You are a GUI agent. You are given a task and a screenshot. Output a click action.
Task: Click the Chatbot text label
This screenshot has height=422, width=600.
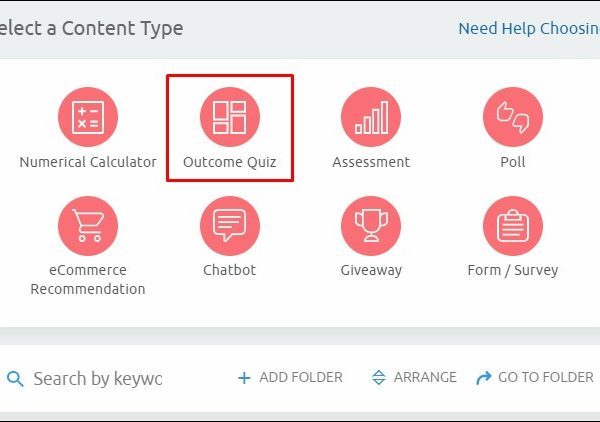coord(230,270)
